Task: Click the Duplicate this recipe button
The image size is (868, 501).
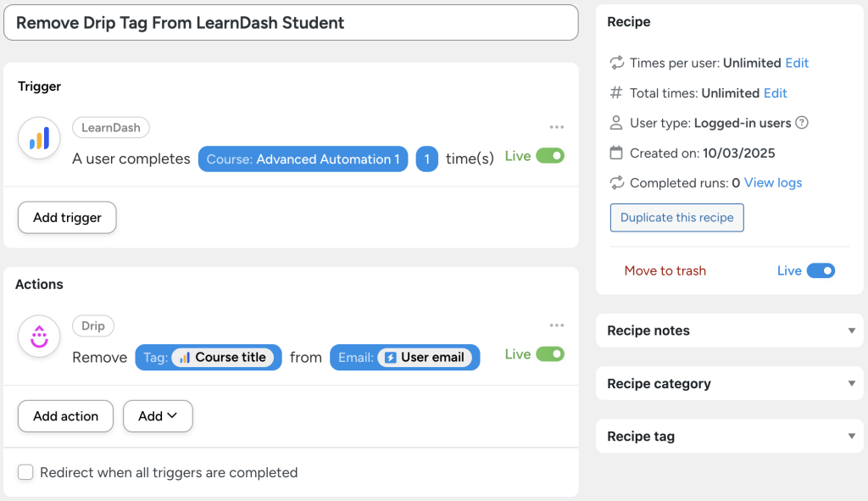Action: tap(676, 217)
